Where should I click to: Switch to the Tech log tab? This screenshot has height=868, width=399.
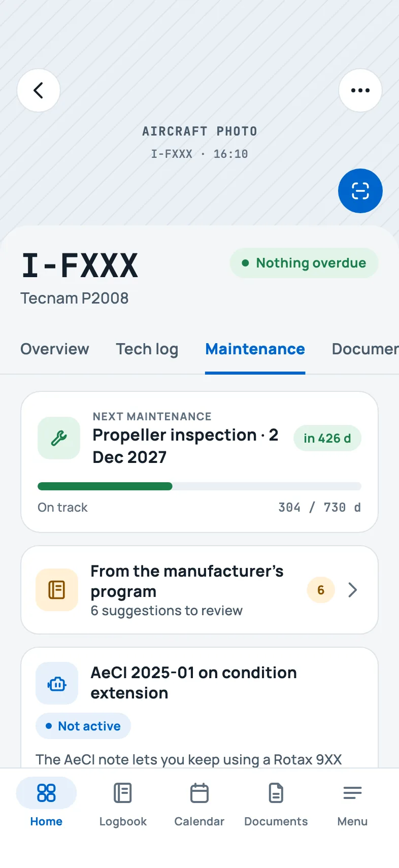coord(147,349)
